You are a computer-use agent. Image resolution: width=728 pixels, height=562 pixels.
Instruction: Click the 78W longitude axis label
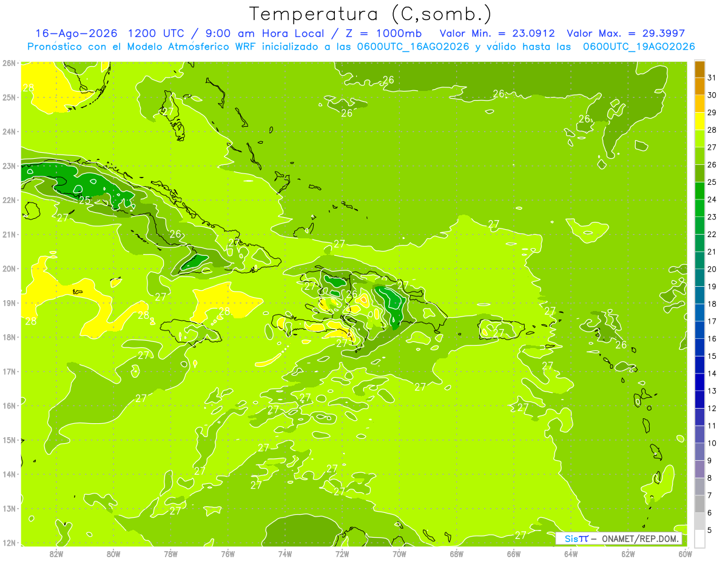click(170, 554)
